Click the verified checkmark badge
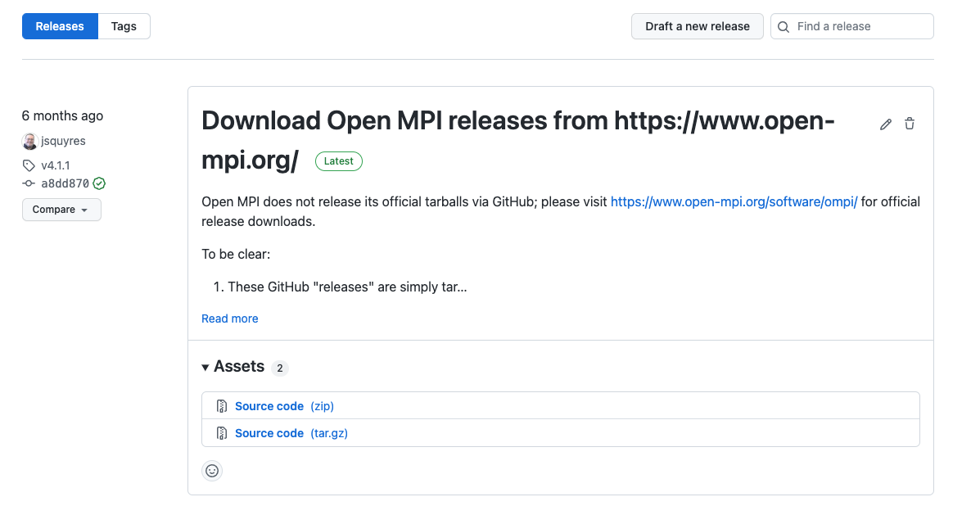The image size is (980, 515). point(98,183)
